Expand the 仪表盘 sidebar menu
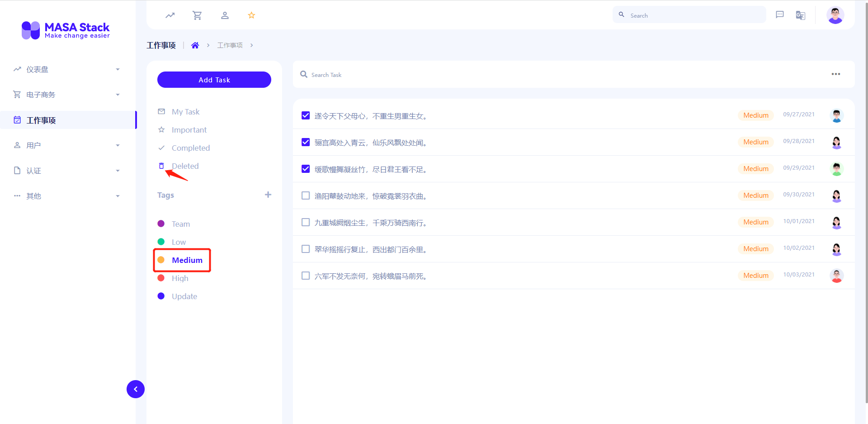868x424 pixels. [68, 69]
